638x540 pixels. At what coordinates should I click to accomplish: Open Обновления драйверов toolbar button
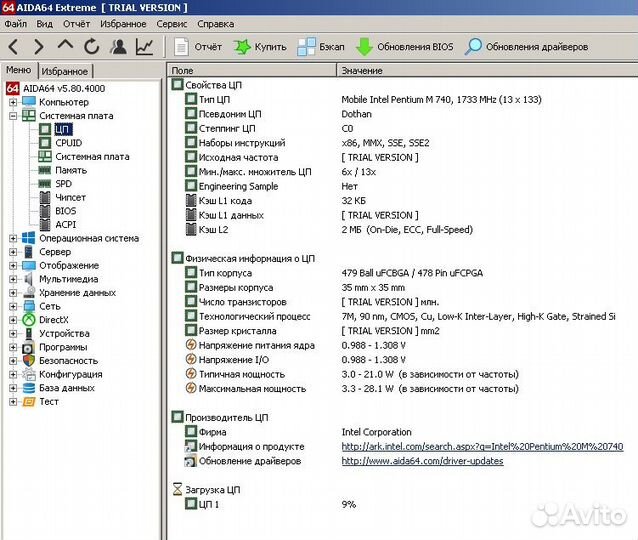click(x=527, y=47)
